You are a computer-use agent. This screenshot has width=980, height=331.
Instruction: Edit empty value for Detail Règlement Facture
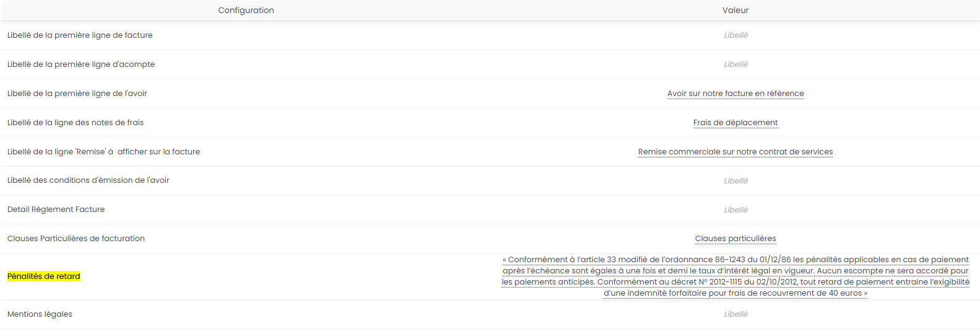(735, 210)
